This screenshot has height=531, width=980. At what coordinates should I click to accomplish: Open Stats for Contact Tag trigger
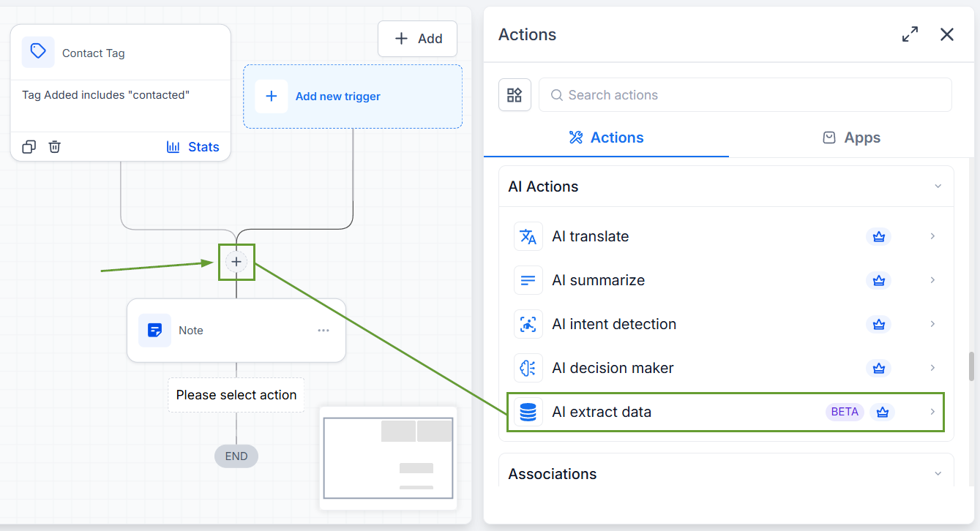[193, 147]
